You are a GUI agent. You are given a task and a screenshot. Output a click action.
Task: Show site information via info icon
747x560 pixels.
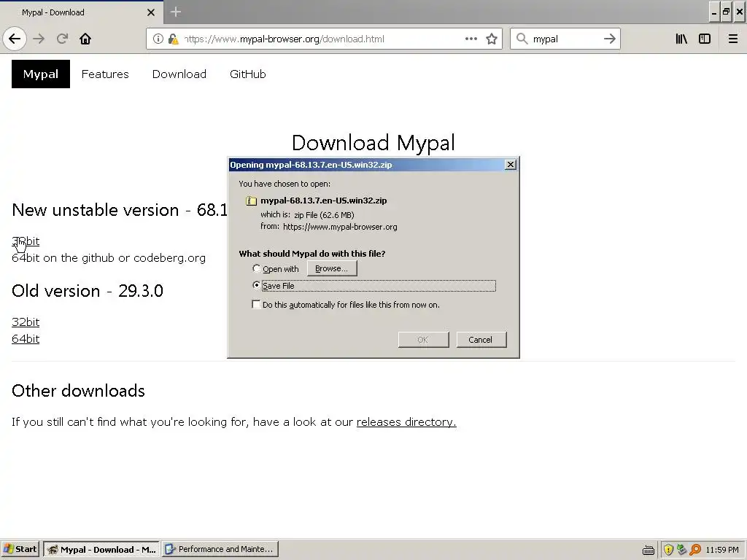158,39
